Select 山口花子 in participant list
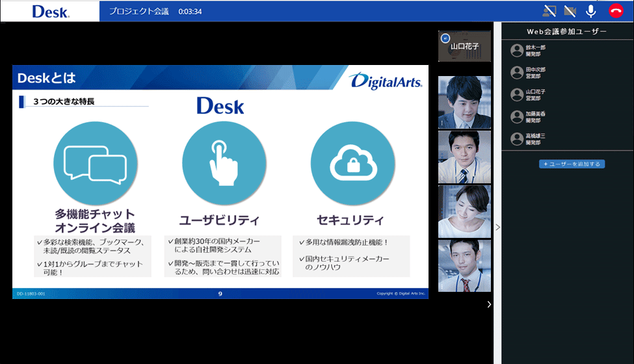The image size is (634, 364). (536, 95)
